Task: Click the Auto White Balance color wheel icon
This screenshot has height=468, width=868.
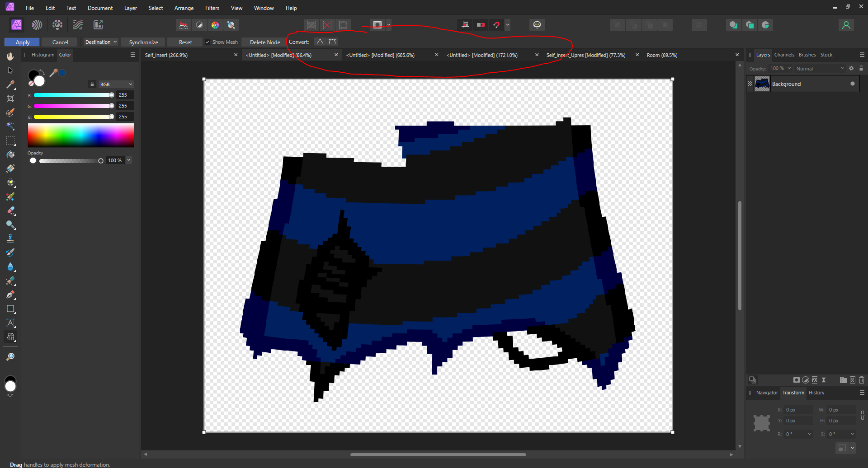Action: 215,25
